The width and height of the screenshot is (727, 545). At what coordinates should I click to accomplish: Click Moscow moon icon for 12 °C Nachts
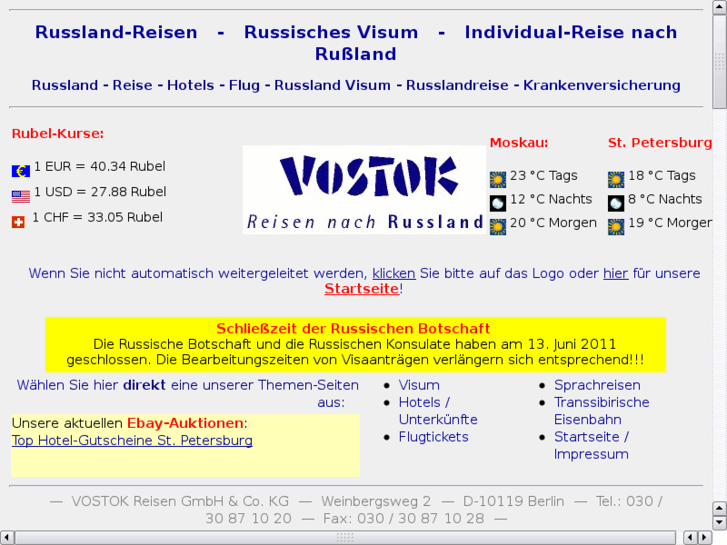click(498, 203)
